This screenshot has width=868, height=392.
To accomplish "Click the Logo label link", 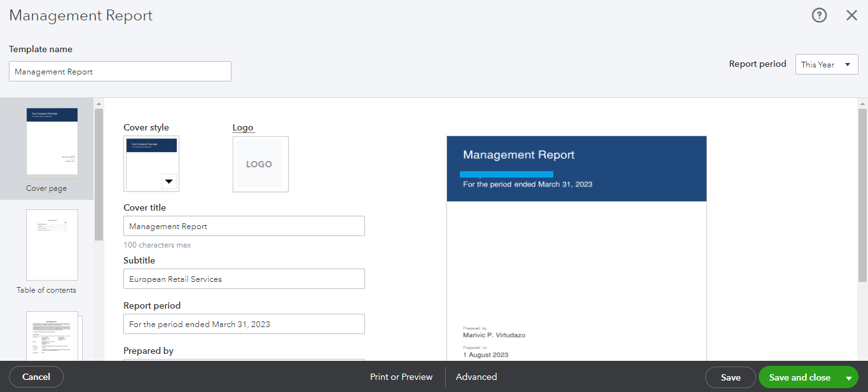I will [243, 127].
